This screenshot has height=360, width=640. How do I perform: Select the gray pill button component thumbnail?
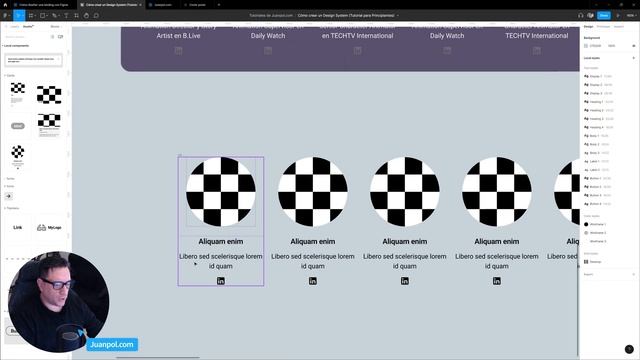18,126
